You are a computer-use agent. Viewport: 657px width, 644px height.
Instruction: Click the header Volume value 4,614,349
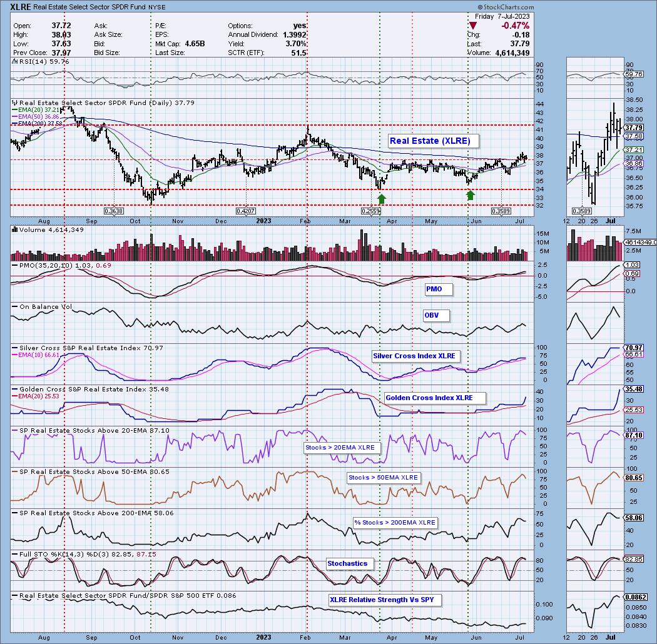click(512, 53)
